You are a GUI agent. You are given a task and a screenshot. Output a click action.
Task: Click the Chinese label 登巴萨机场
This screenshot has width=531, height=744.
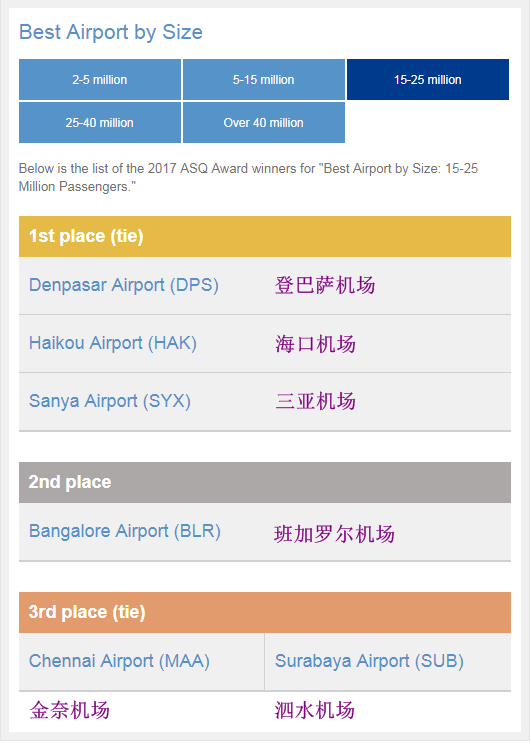(325, 286)
